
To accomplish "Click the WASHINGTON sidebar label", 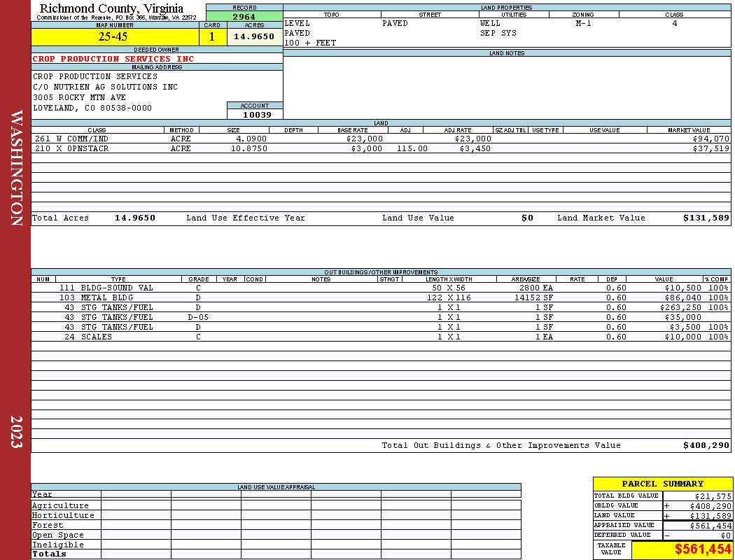I will coord(16,168).
